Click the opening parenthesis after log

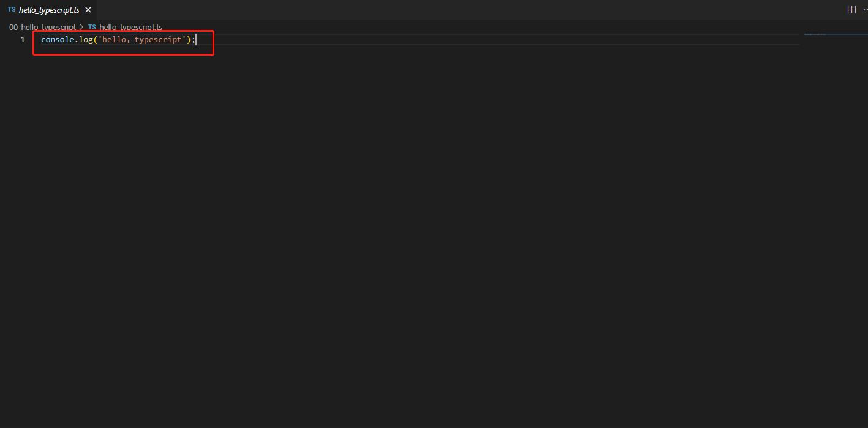click(x=96, y=40)
